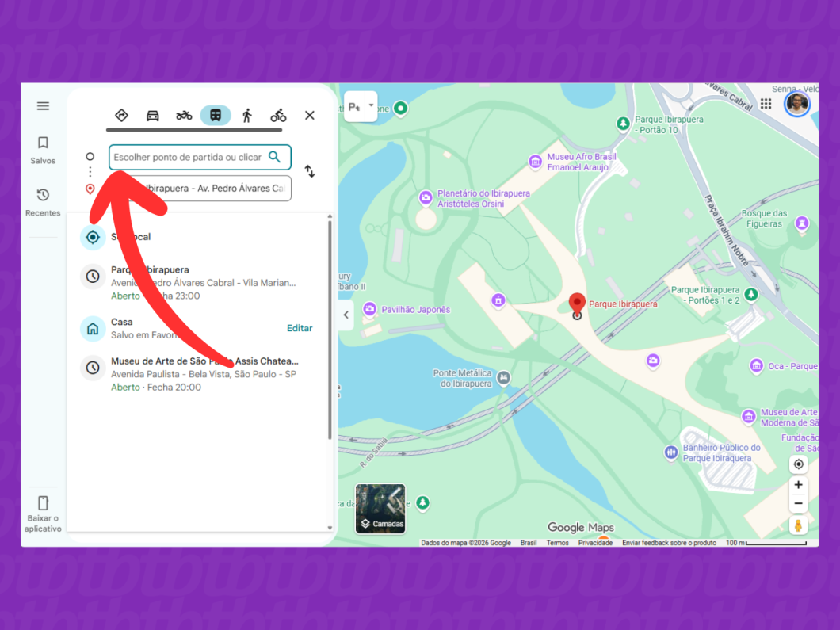Screen dimensions: 840x630
Task: Click search magnifier in starting point field
Action: pos(274,157)
